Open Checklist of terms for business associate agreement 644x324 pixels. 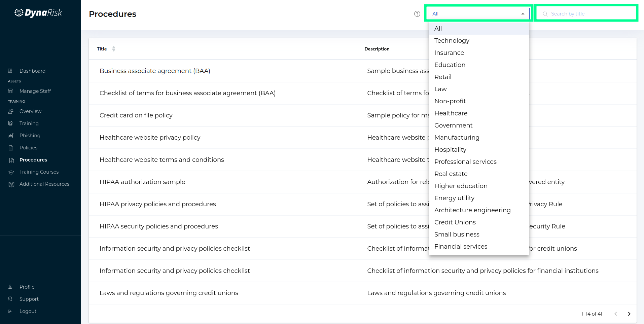click(363, 93)
